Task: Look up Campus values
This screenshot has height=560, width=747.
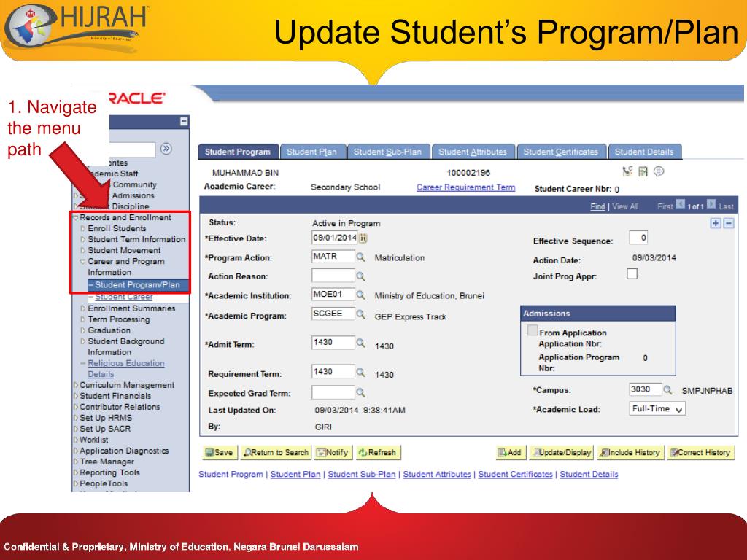Action: (x=668, y=390)
